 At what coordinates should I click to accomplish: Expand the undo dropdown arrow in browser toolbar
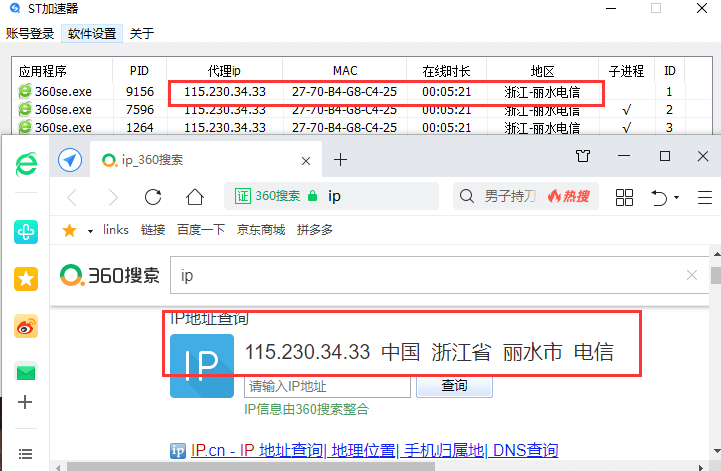[x=677, y=198]
